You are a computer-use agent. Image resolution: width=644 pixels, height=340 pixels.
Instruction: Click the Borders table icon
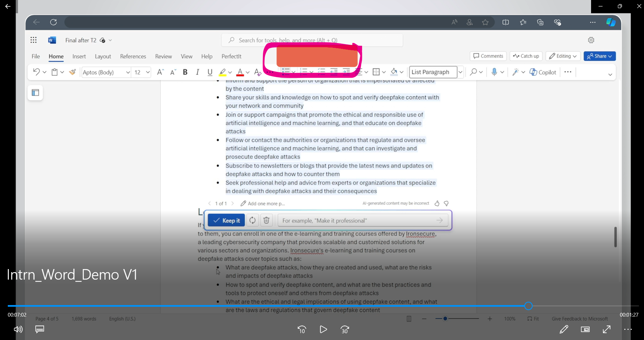click(376, 72)
